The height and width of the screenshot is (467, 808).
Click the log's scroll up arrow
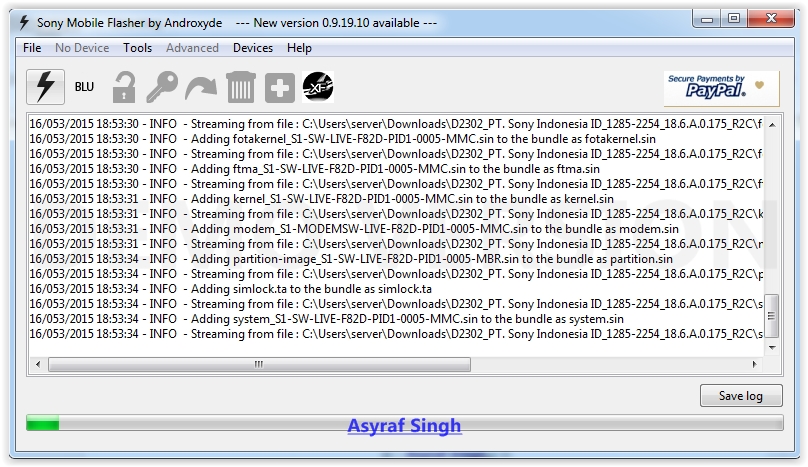click(x=772, y=125)
